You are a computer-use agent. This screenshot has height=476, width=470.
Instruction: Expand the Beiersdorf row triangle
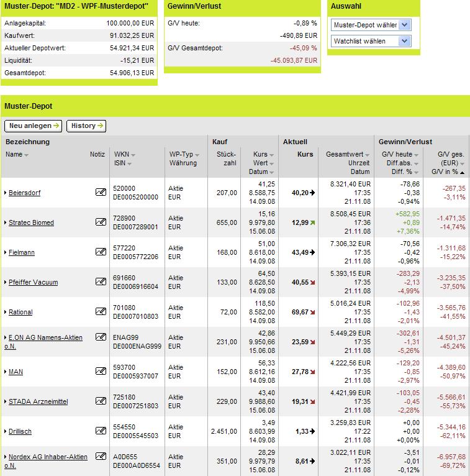[x=6, y=193]
